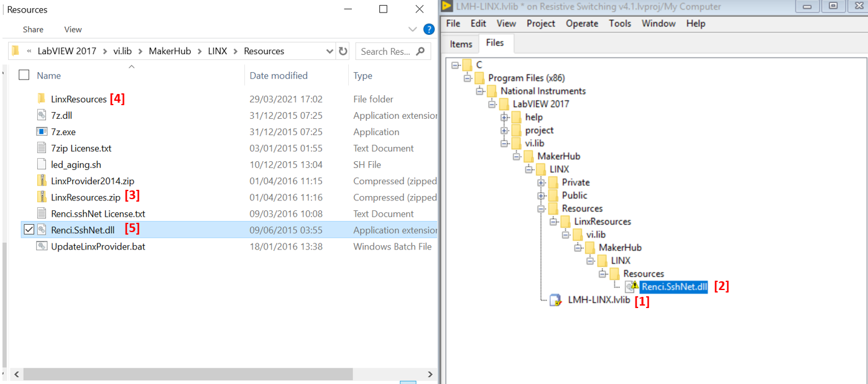868x384 pixels.
Task: Click the project folder icon in tree
Action: [x=517, y=130]
